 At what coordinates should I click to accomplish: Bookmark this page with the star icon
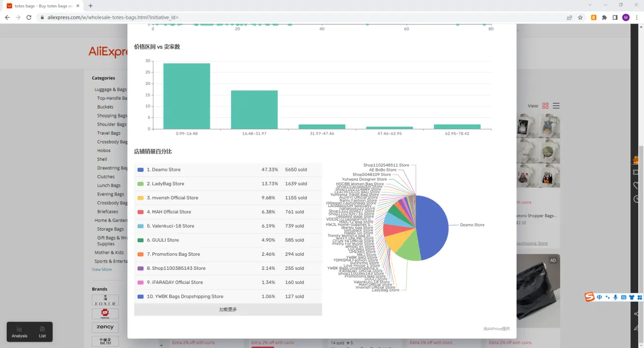[x=580, y=17]
